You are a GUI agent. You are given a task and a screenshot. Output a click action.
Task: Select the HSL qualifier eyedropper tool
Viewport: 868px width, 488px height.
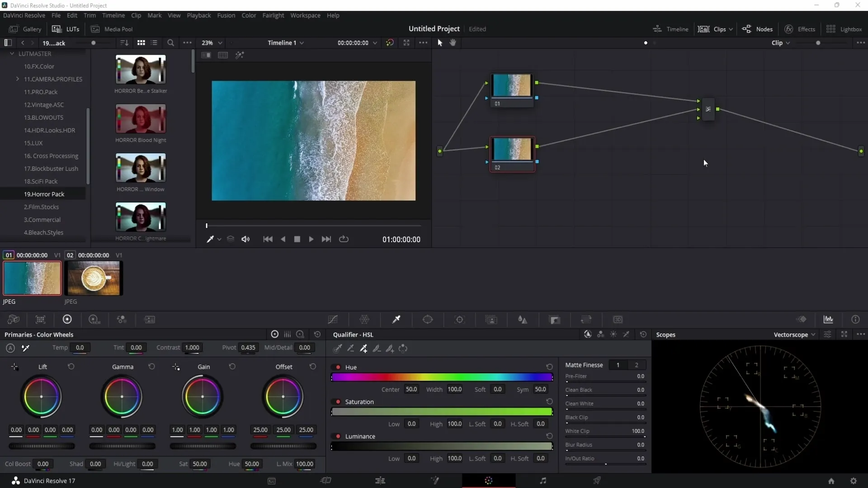[339, 348]
